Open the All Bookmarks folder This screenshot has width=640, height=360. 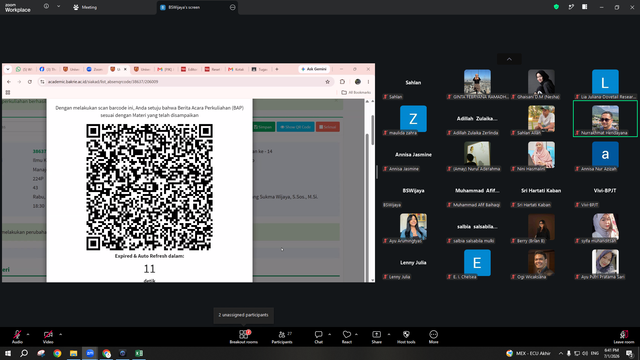click(x=356, y=93)
